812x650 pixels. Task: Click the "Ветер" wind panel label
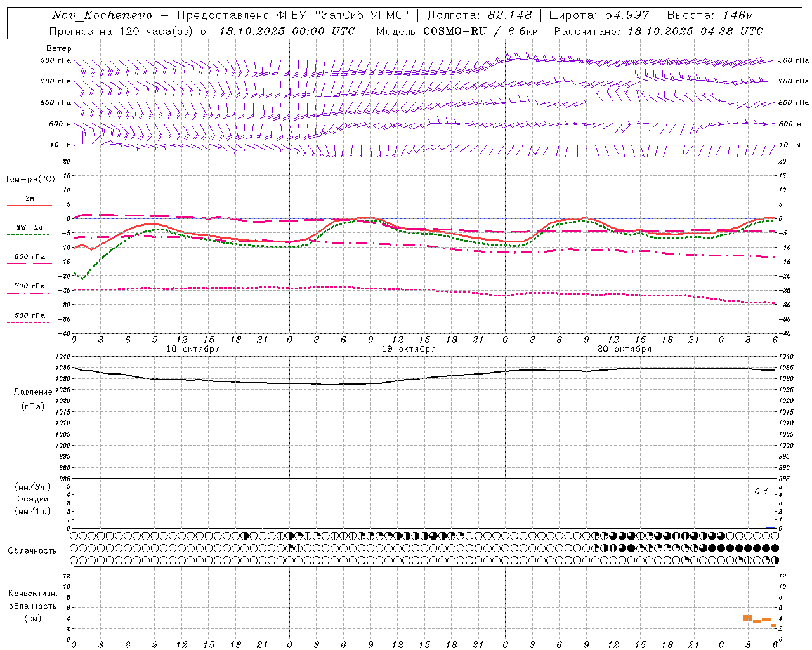pos(59,48)
